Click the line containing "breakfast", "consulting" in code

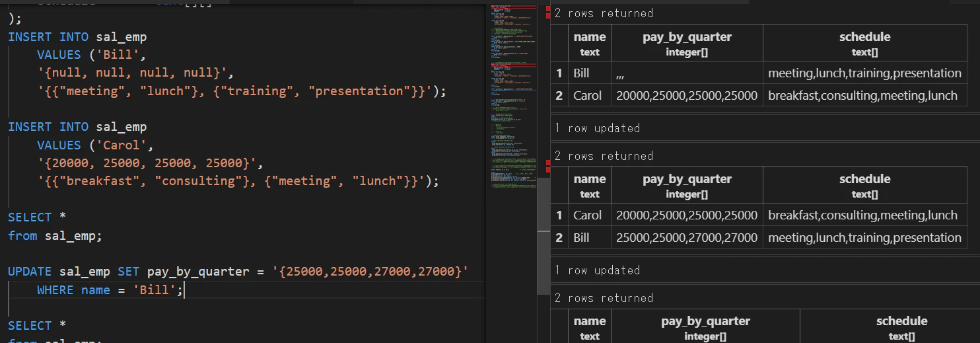238,181
